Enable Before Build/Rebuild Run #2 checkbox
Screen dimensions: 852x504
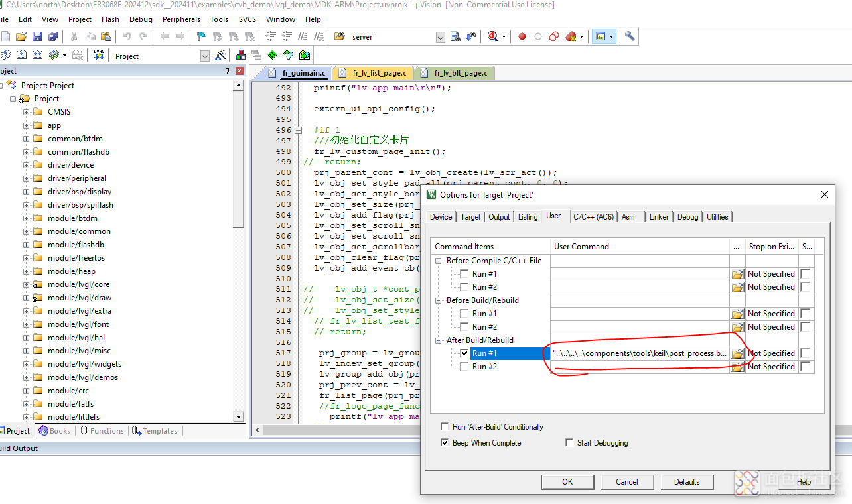(x=464, y=327)
